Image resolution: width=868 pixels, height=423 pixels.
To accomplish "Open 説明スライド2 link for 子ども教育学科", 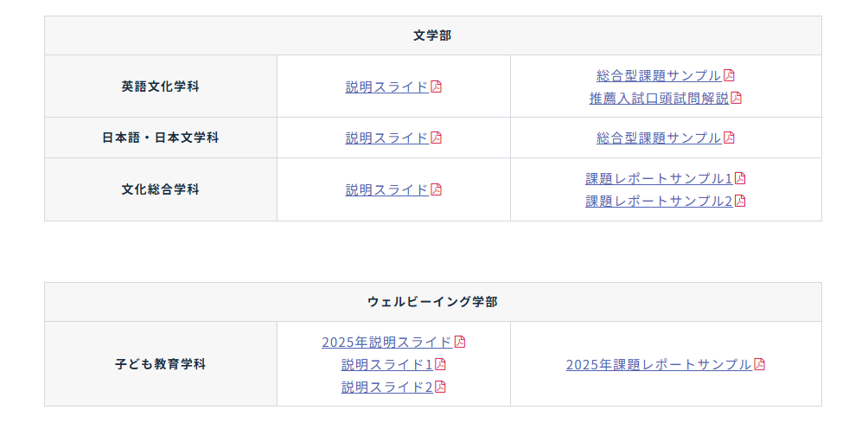I will [x=387, y=387].
